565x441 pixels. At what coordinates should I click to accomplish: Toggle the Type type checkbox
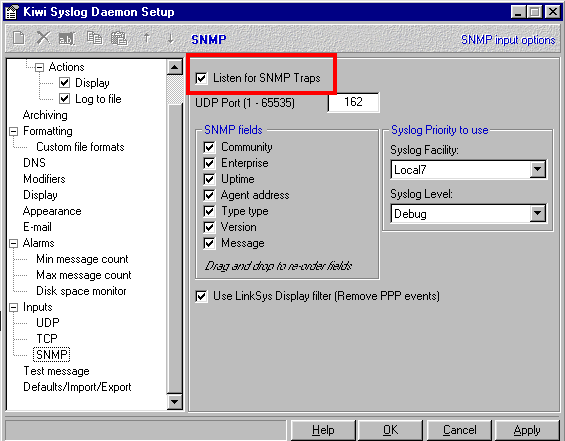(x=209, y=211)
